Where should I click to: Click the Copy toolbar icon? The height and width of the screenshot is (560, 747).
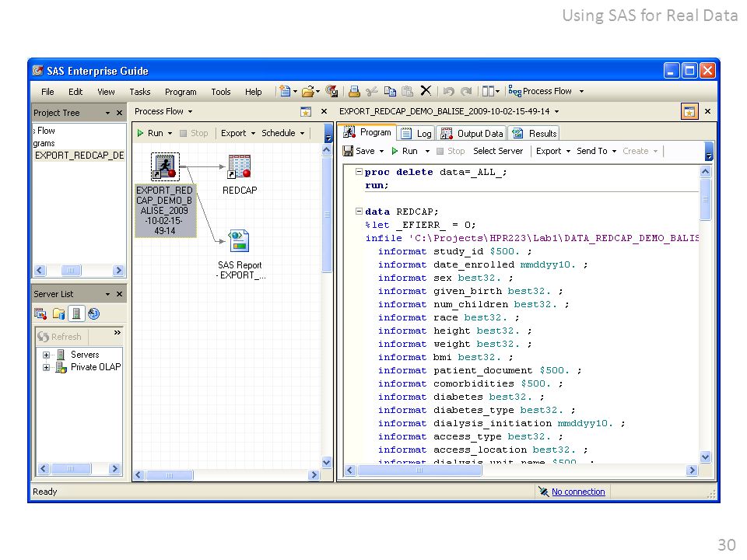coord(390,91)
